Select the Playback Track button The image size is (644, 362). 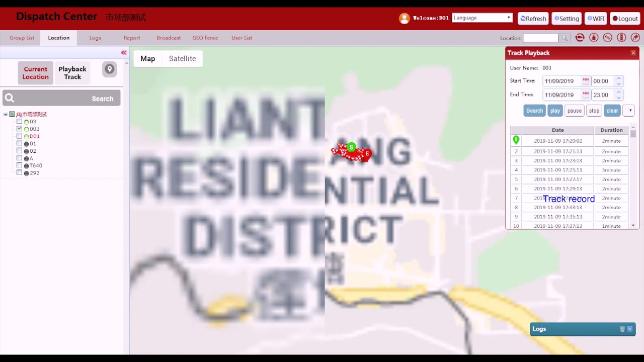[x=72, y=73]
